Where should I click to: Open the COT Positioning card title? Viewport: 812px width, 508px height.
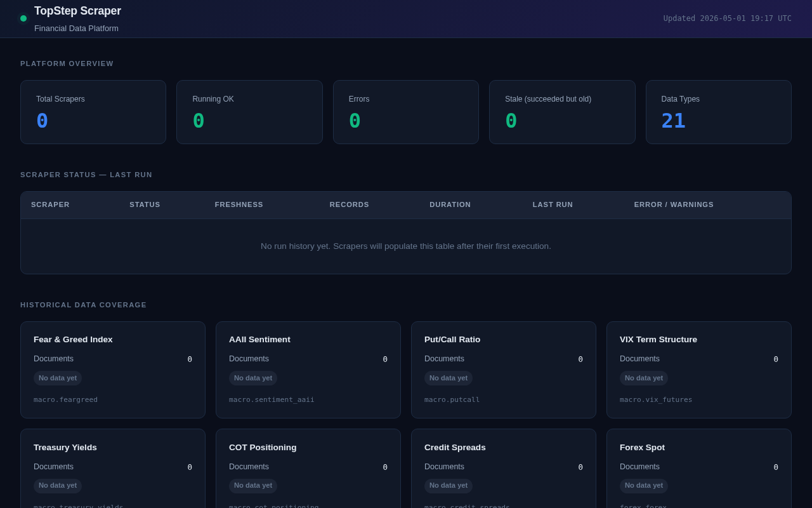[x=263, y=448]
